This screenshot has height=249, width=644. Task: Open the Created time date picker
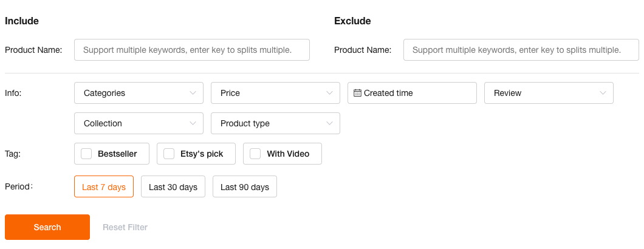point(412,93)
